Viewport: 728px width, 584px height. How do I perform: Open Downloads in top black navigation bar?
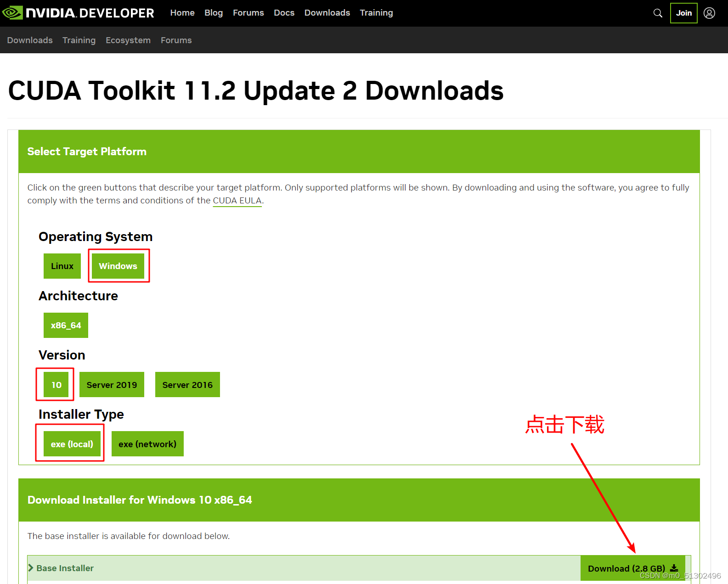click(x=327, y=13)
